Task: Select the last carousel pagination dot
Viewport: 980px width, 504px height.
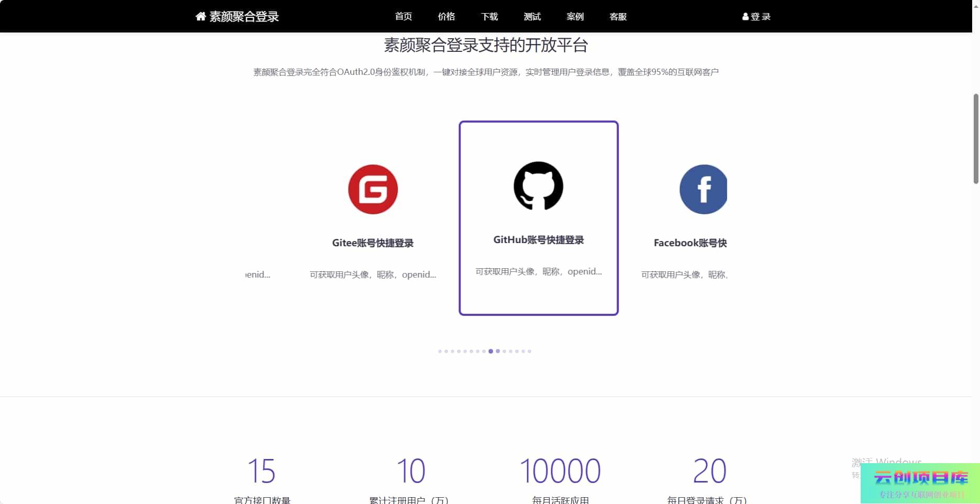Action: coord(529,352)
